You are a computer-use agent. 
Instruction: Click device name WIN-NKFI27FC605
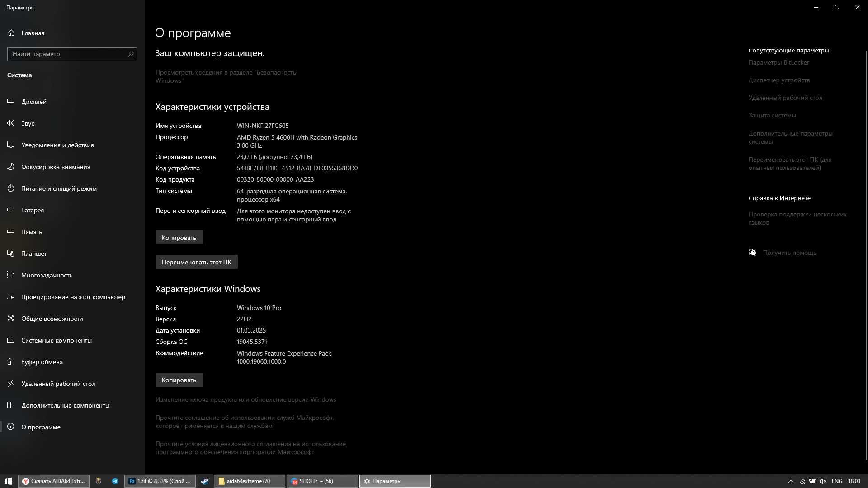coord(263,126)
